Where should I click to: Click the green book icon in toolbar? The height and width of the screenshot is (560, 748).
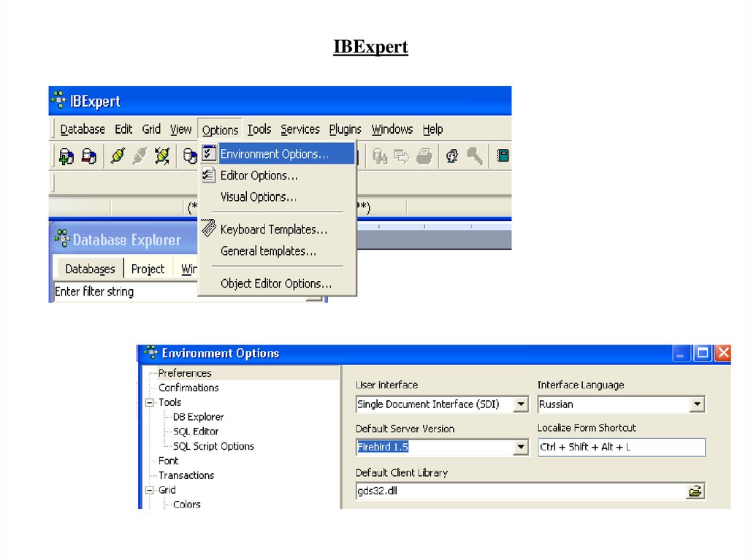503,156
